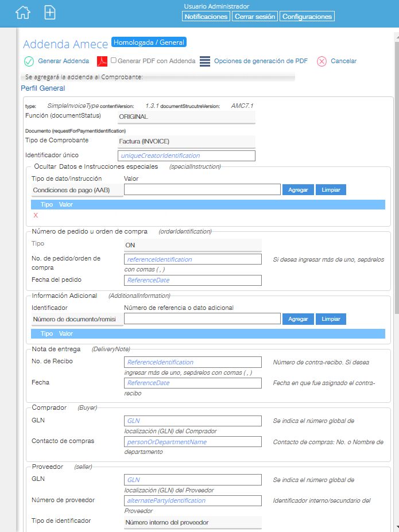Screen dimensions: 399x532
Task: Click the Home house icon
Action: pyautogui.click(x=22, y=13)
